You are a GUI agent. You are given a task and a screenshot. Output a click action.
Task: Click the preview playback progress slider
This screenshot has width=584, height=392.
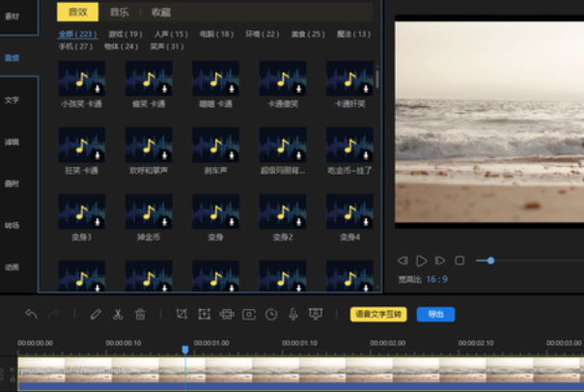click(490, 261)
